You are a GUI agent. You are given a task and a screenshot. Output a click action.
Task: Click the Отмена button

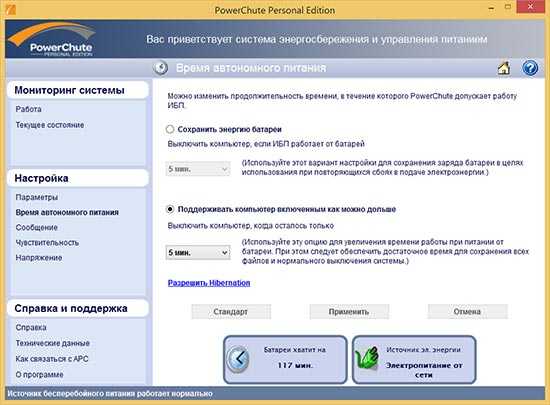click(467, 312)
